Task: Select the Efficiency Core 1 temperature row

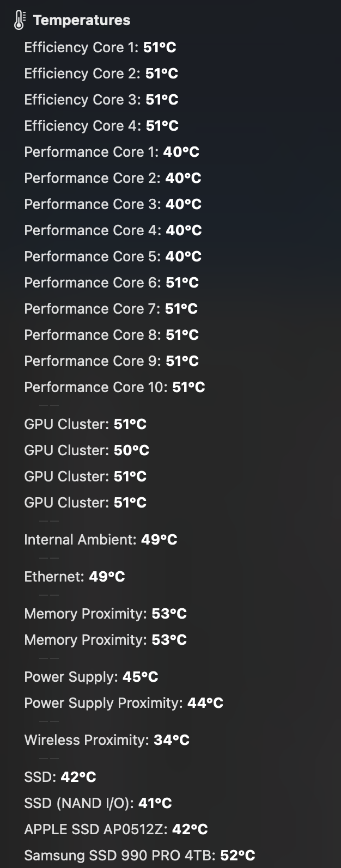Action: [100, 47]
